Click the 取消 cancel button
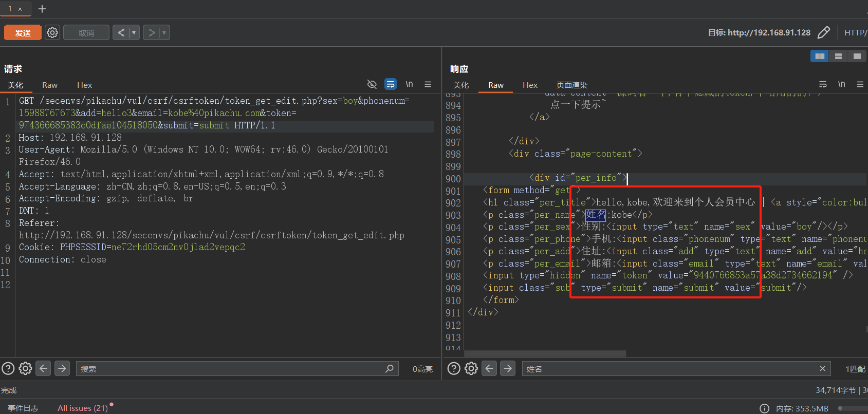The height and width of the screenshot is (414, 868). [86, 33]
